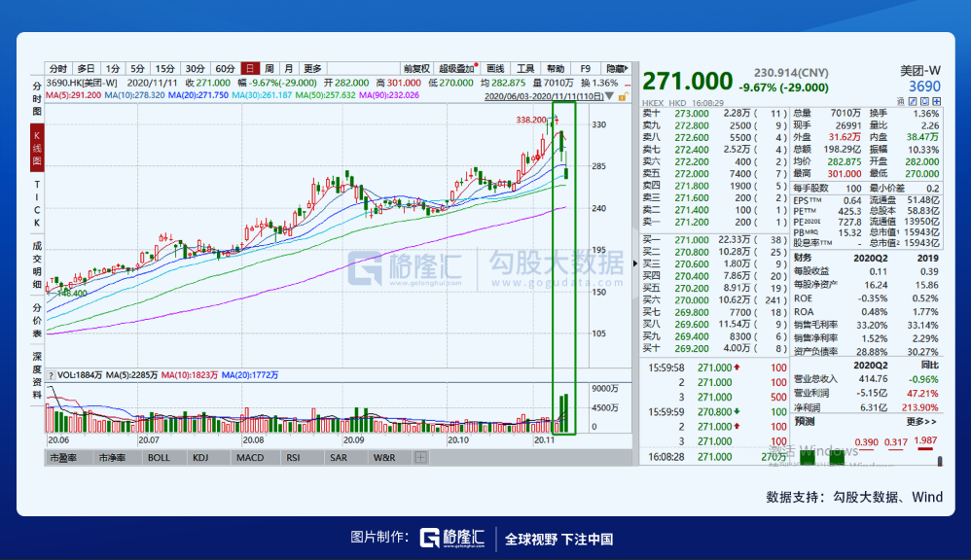Open the 超级叠加 overlay option

coord(457,69)
